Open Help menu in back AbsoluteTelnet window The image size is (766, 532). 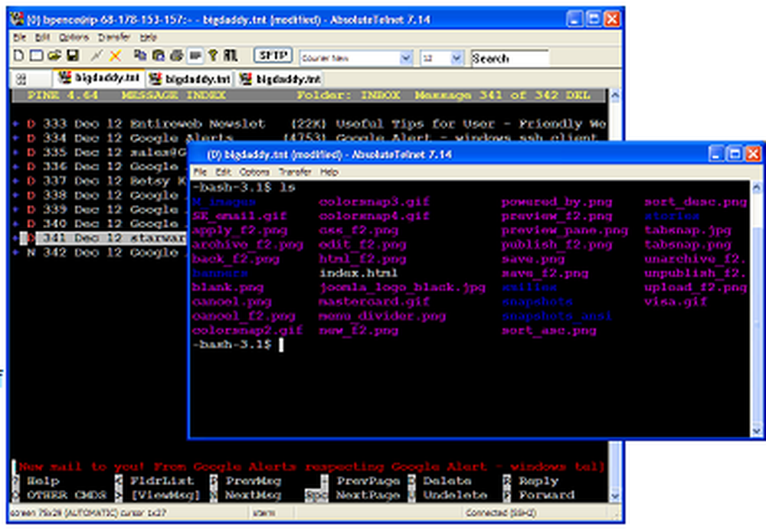pyautogui.click(x=148, y=38)
